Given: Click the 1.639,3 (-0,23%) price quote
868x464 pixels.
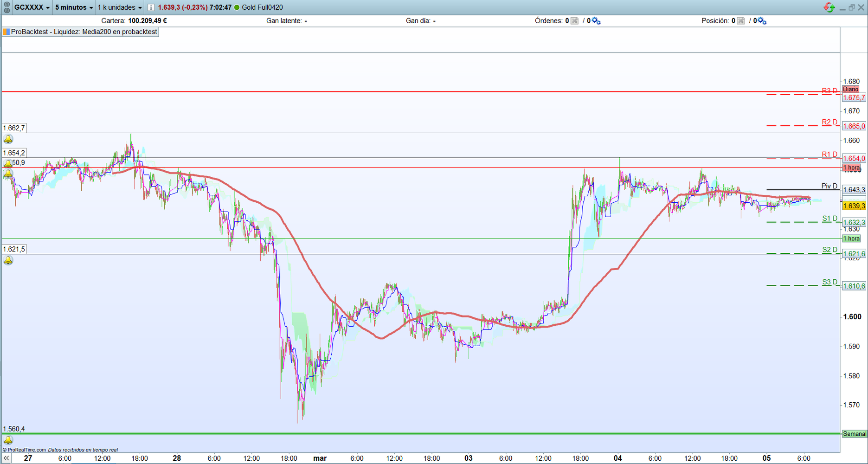Looking at the screenshot, I should click(182, 7).
